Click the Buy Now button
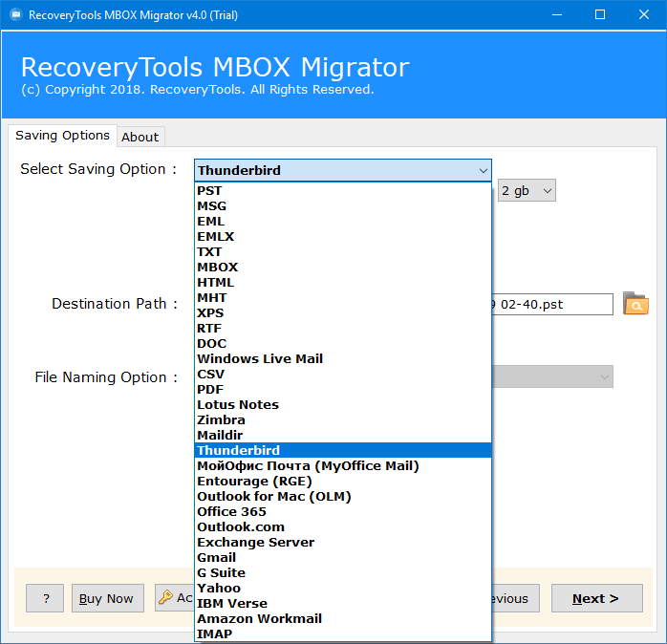667x644 pixels. tap(108, 598)
